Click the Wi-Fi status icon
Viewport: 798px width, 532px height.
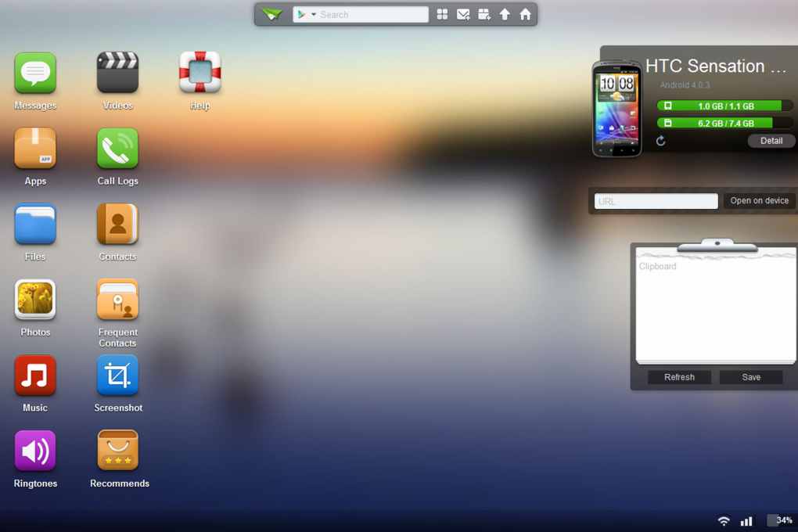pos(723,521)
